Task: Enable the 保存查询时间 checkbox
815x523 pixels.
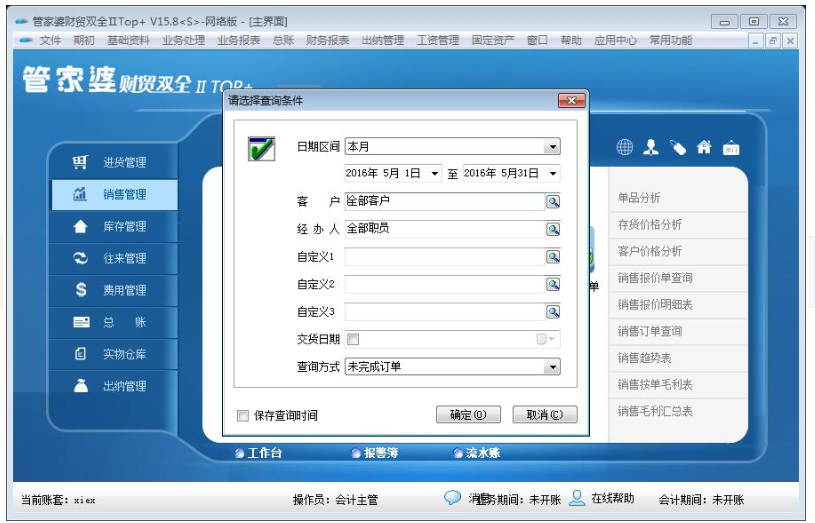Action: tap(243, 416)
